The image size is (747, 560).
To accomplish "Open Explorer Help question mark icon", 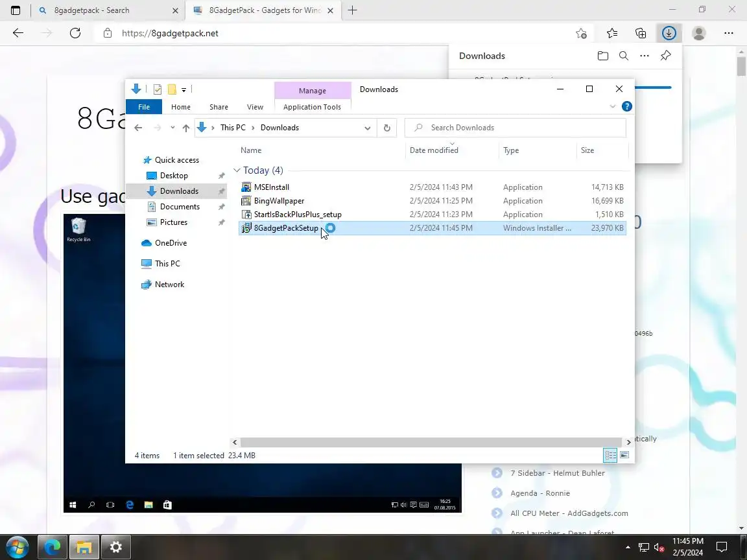I will point(627,107).
